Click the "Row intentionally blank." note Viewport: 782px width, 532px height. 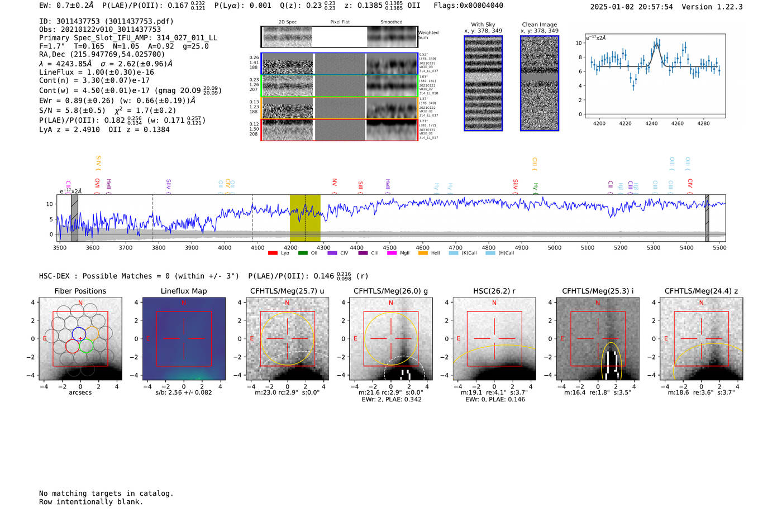coord(91,502)
